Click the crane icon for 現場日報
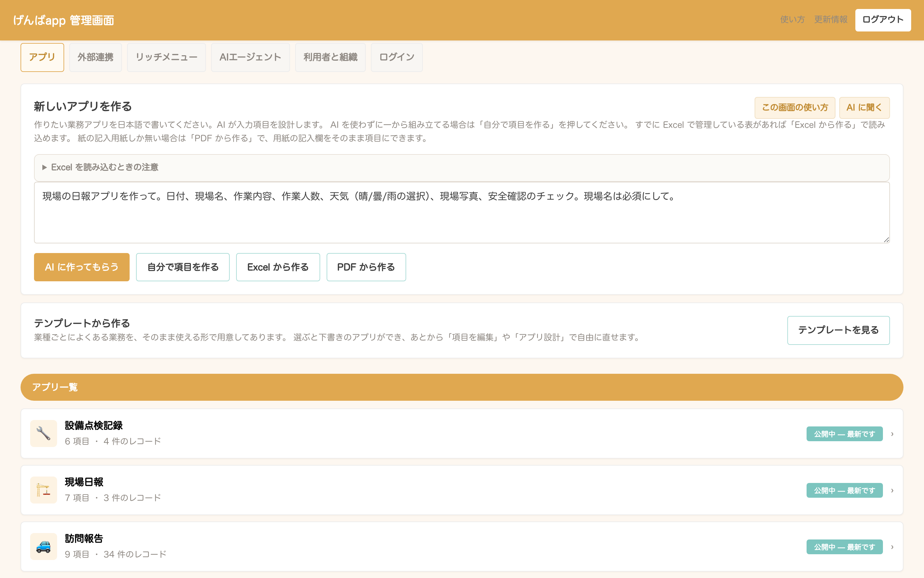This screenshot has height=578, width=924. point(44,490)
